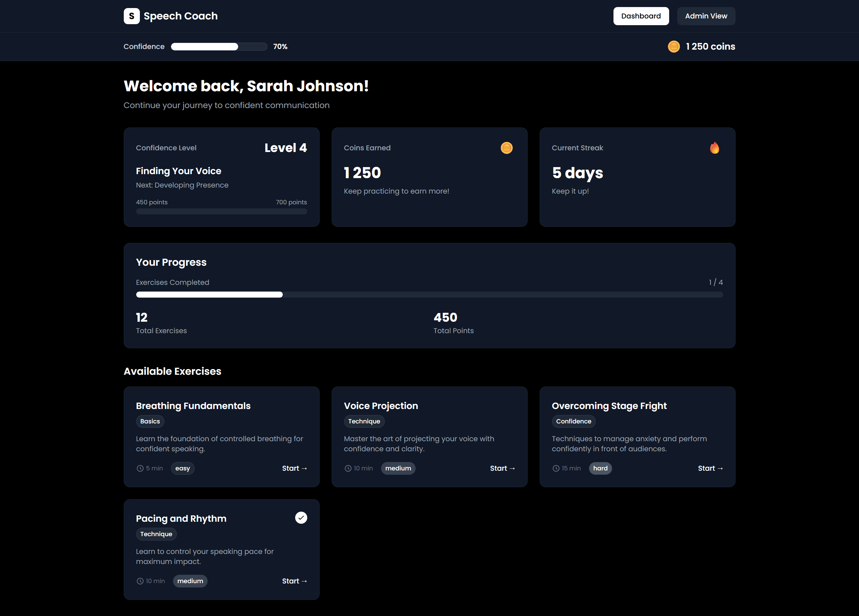The width and height of the screenshot is (859, 616).
Task: Click the flame icon on Current Streak card
Action: (x=715, y=148)
